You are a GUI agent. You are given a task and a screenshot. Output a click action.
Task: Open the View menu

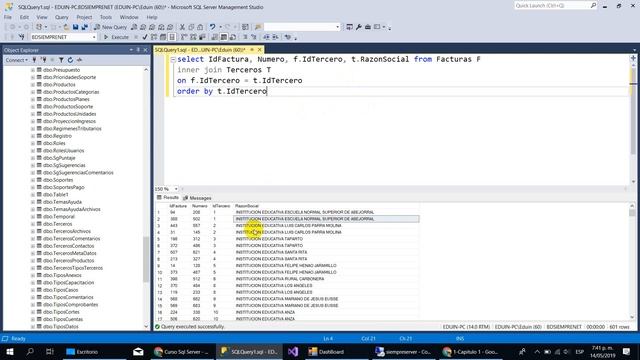(x=42, y=17)
